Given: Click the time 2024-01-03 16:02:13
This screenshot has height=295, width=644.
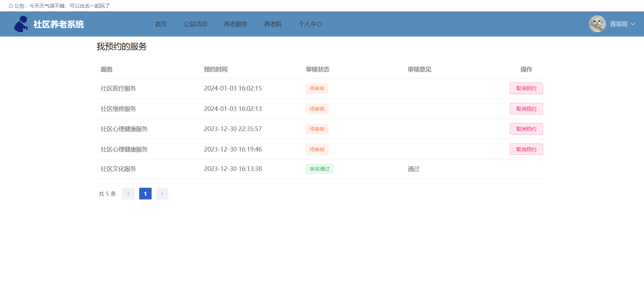Looking at the screenshot, I should 233,109.
